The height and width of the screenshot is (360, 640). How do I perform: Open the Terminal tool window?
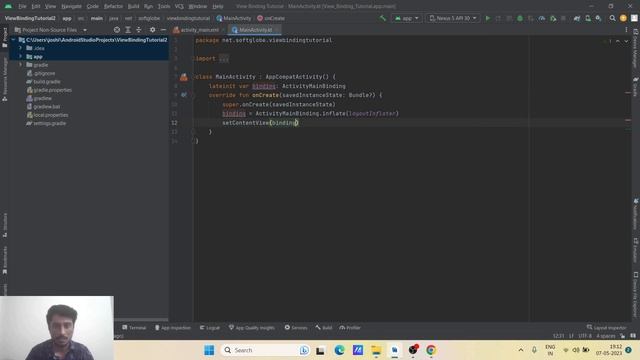pyautogui.click(x=134, y=328)
